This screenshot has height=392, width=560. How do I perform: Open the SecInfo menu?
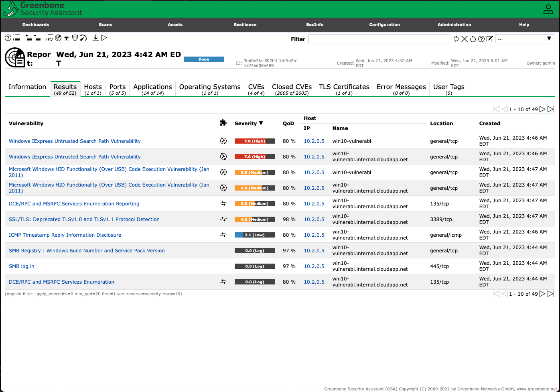tap(315, 24)
